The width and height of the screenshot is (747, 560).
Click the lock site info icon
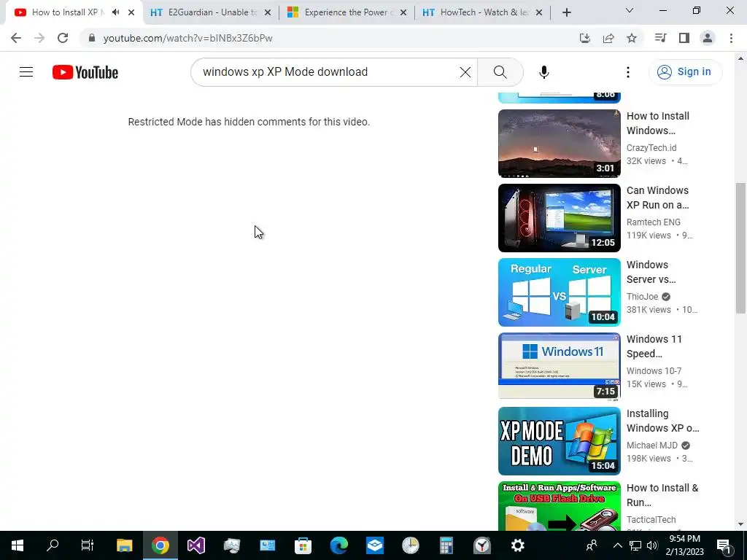(x=92, y=38)
